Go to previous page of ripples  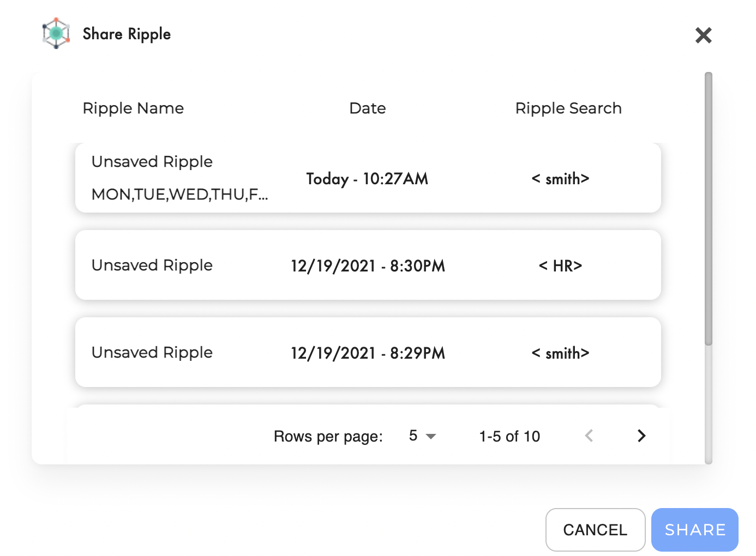click(589, 436)
